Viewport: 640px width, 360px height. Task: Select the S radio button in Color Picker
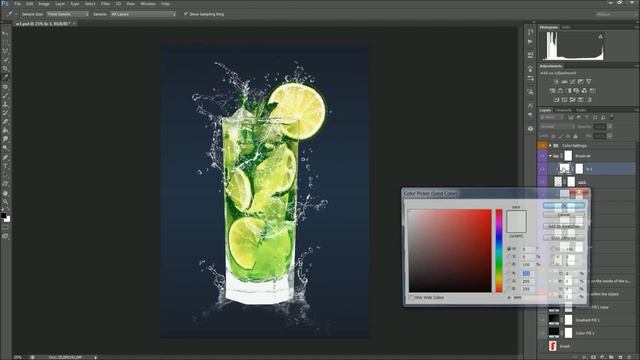pos(509,257)
